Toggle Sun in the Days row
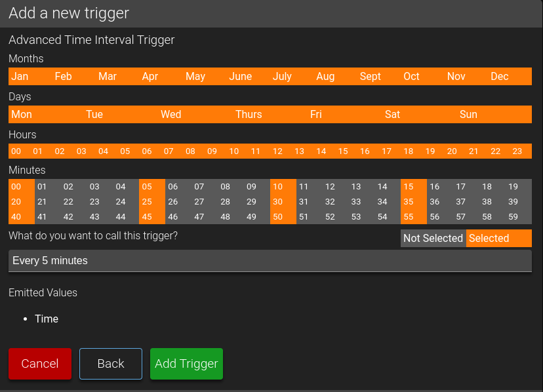Image resolution: width=543 pixels, height=392 pixels. [468, 115]
